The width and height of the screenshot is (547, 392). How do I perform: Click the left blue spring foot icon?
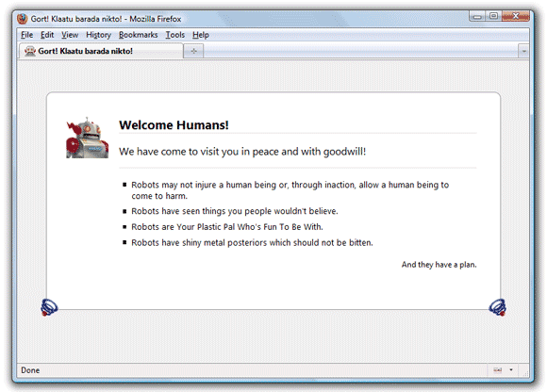[49, 307]
